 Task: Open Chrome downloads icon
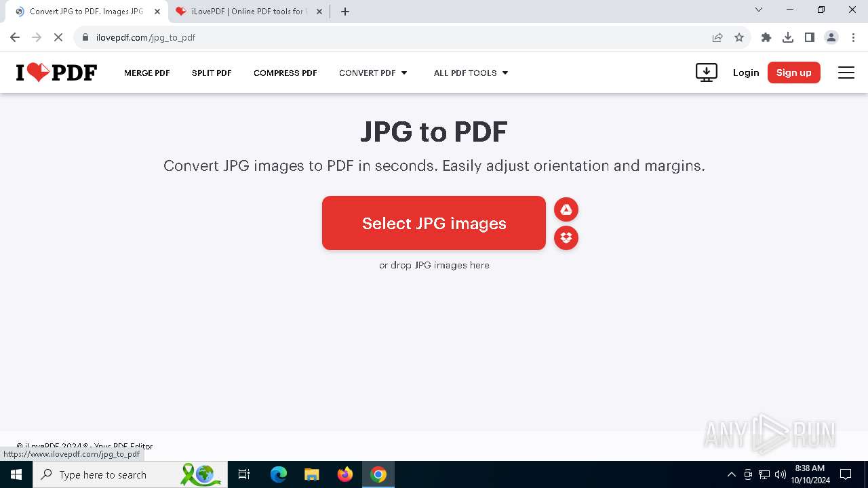788,37
